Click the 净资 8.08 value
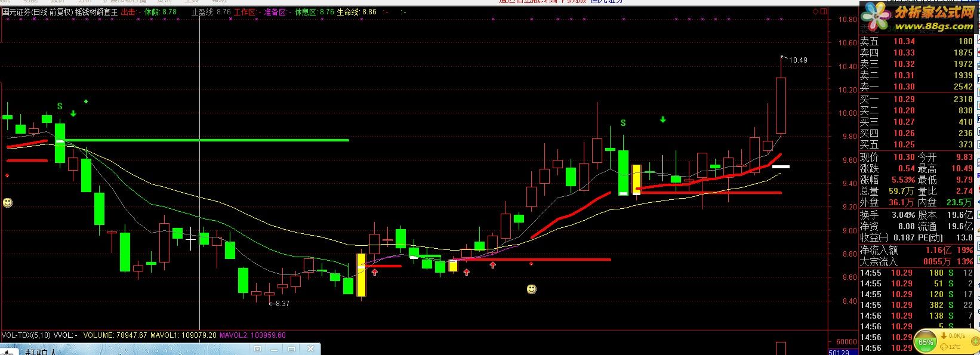This screenshot has height=355, width=980. coord(907,226)
